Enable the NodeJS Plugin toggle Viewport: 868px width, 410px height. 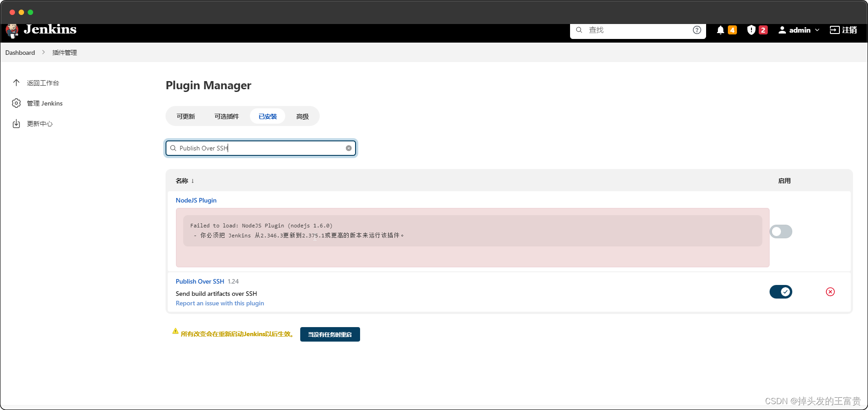(x=781, y=232)
